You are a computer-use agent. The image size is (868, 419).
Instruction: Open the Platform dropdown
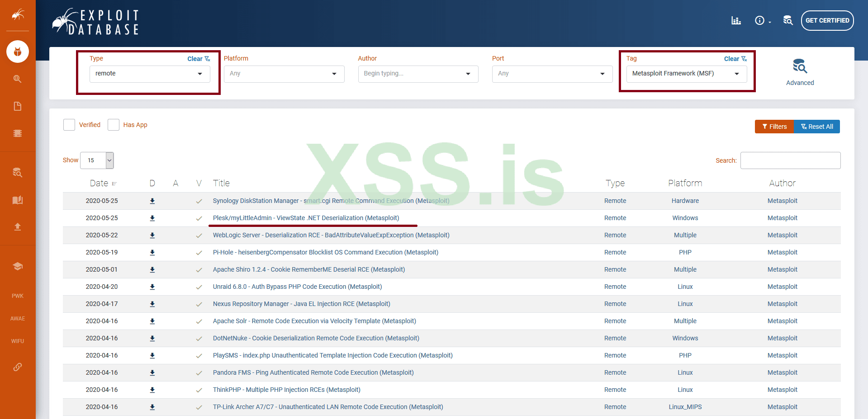pyautogui.click(x=284, y=74)
